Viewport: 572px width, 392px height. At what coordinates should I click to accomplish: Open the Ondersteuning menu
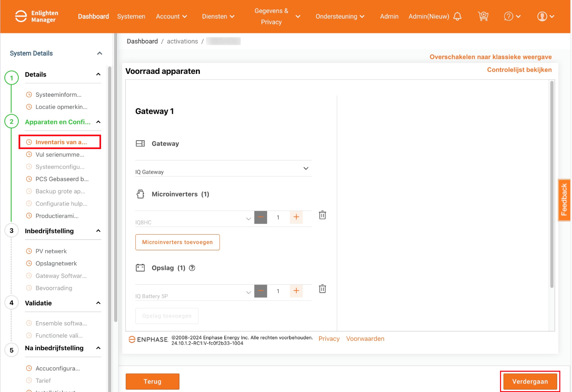[x=340, y=16]
